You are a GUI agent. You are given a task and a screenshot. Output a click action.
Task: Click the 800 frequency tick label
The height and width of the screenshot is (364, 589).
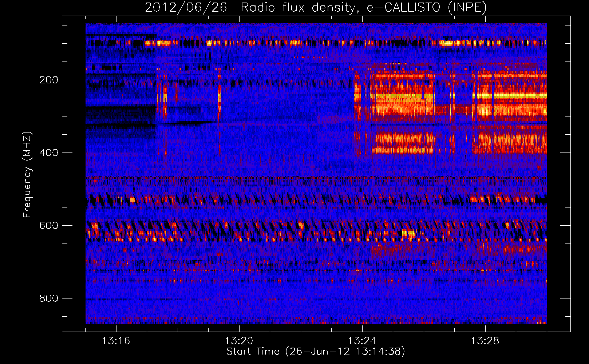click(49, 298)
